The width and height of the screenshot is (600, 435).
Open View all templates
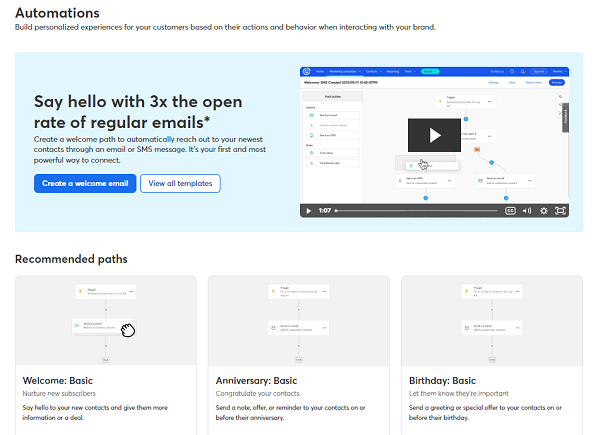click(180, 184)
